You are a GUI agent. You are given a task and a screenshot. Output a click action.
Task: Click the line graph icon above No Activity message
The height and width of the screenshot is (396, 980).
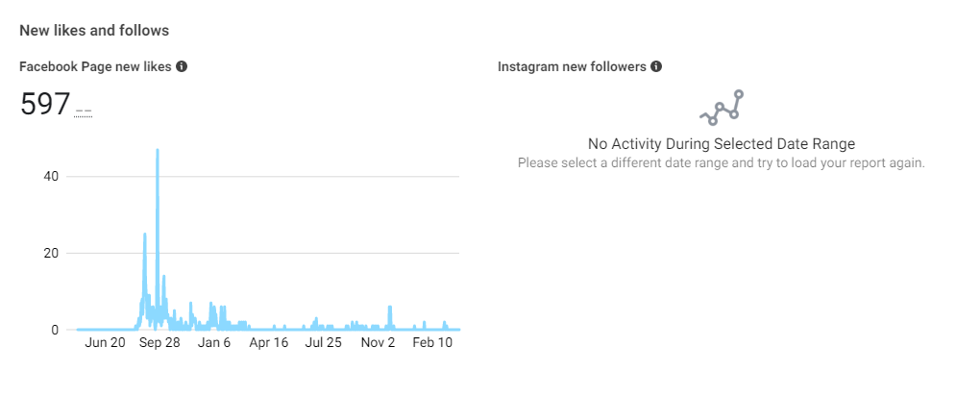[722, 108]
